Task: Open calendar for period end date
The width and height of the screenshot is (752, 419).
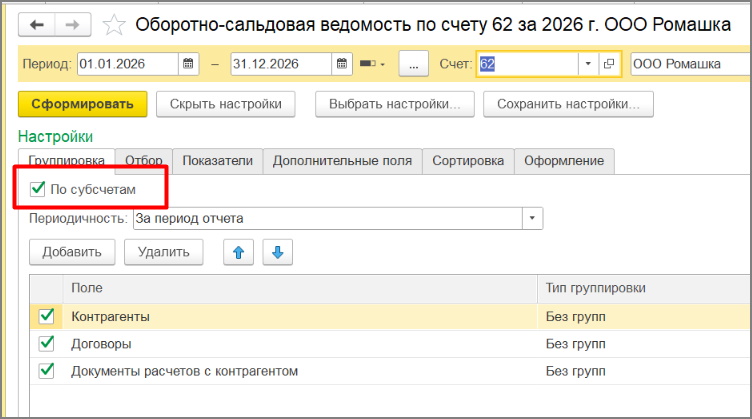Action: [342, 64]
